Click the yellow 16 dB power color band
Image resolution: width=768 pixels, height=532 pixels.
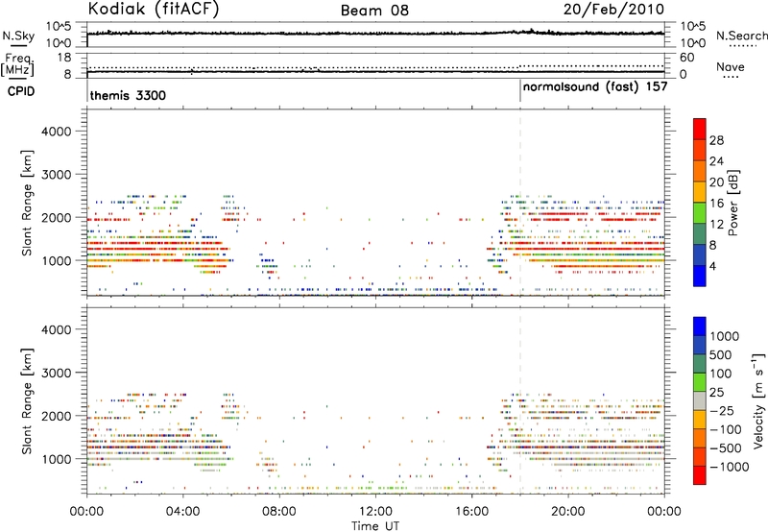[700, 191]
